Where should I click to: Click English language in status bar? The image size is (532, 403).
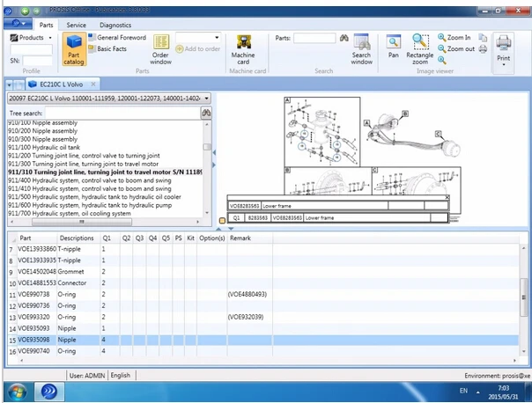(x=121, y=375)
